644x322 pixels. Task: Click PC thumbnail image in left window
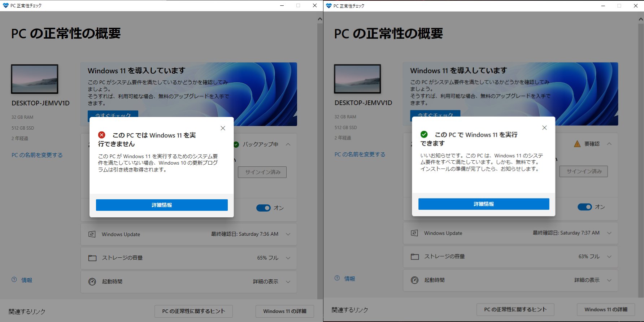pos(35,79)
